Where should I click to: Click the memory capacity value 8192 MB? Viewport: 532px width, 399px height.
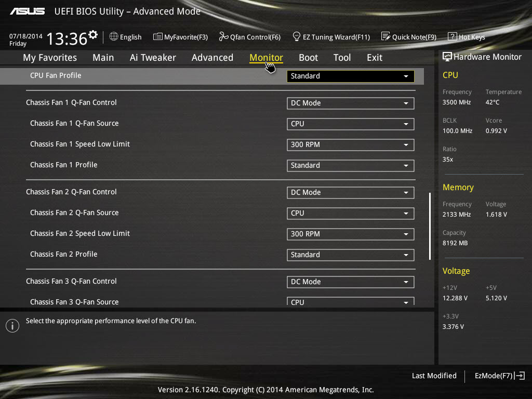(x=455, y=243)
